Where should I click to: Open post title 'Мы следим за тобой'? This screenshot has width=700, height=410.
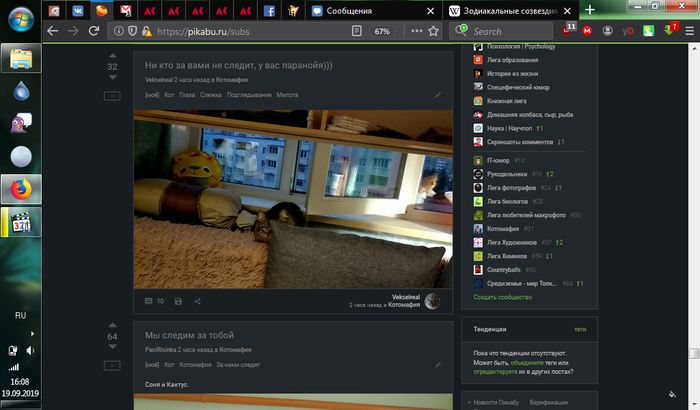[189, 335]
